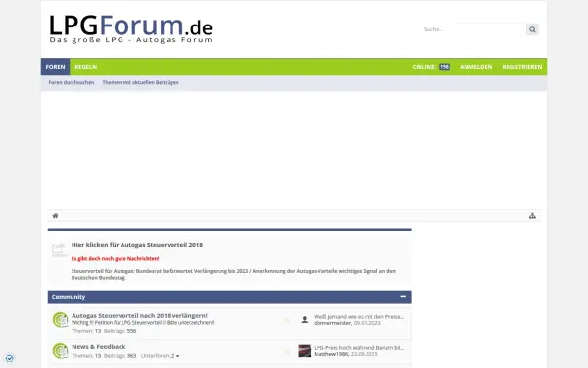Open the Community category heading
Image resolution: width=588 pixels, height=368 pixels.
tap(69, 297)
